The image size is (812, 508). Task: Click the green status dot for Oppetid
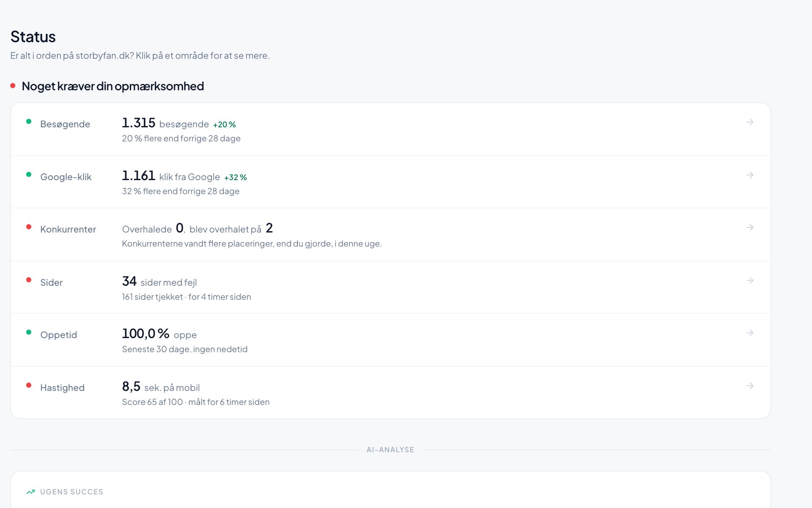(x=29, y=332)
